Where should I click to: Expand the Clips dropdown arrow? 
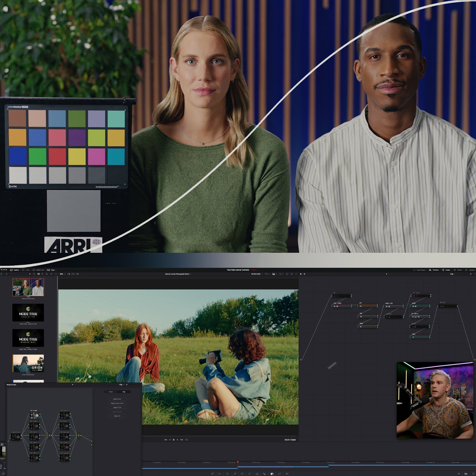point(57,270)
